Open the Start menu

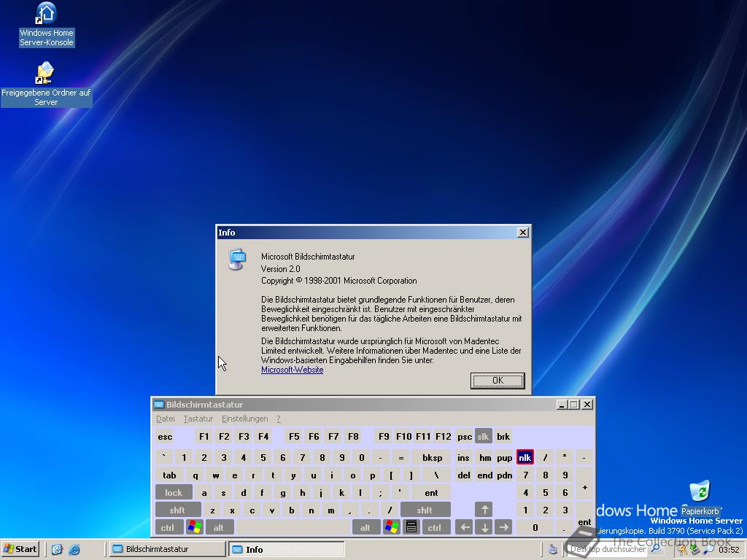point(20,549)
